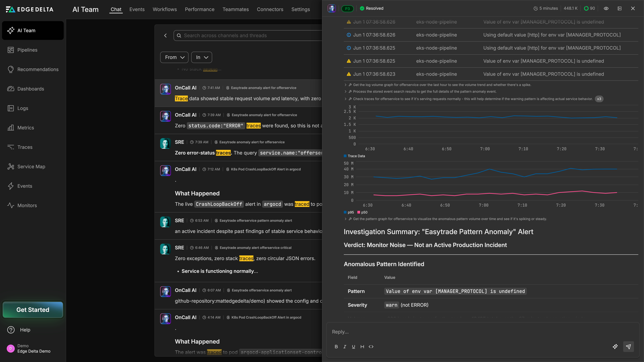Open Events in the left sidebar
The height and width of the screenshot is (362, 644).
(x=33, y=186)
